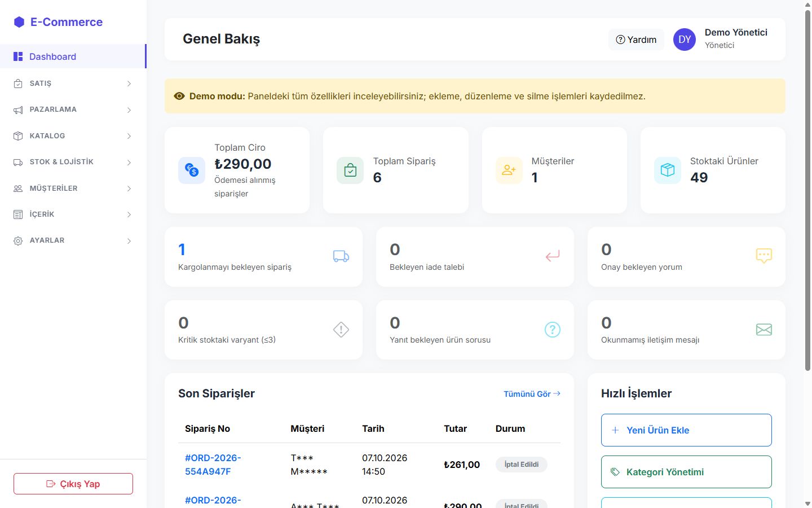Click the page vertical scrollbar

(807, 190)
